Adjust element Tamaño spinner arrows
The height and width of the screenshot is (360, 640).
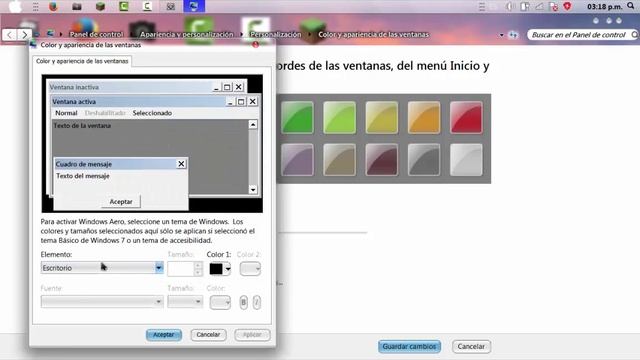point(198,269)
